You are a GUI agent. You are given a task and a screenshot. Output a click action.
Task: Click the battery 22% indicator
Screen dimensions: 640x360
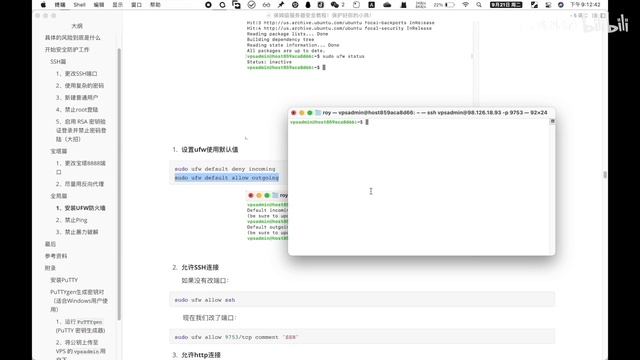tap(444, 5)
